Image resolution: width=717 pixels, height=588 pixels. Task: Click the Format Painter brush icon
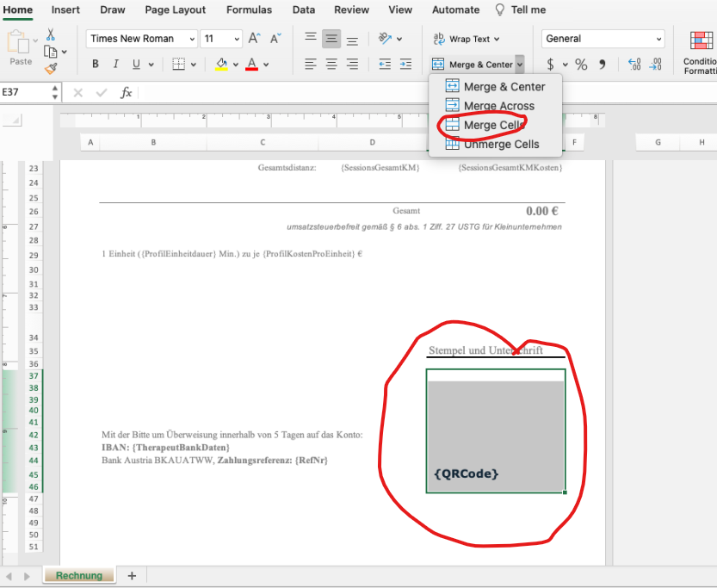pos(50,69)
